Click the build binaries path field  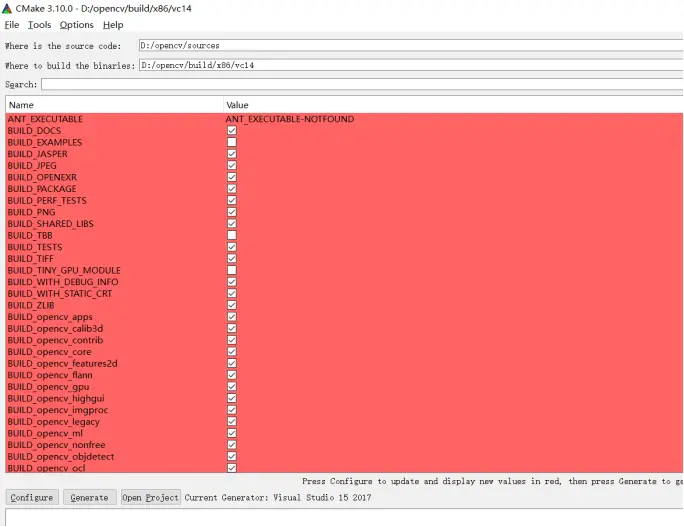pos(411,65)
